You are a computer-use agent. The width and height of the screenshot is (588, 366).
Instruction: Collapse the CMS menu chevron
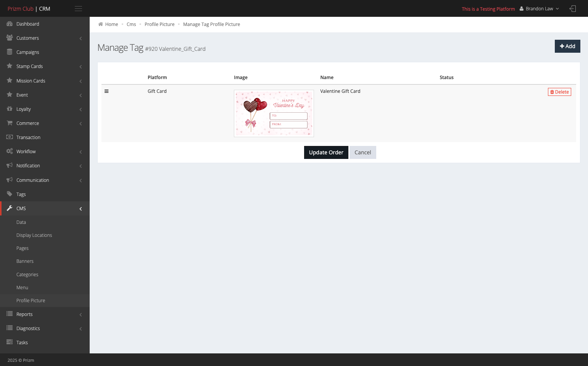[81, 209]
